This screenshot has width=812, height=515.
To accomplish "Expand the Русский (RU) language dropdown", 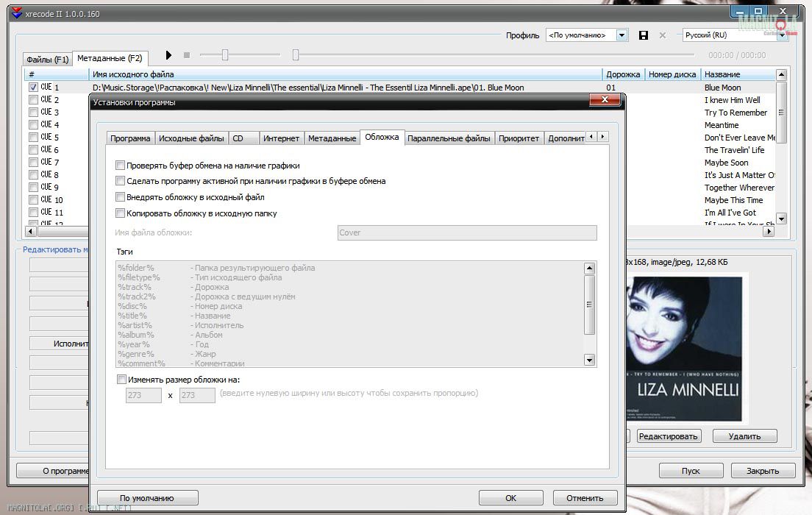I will click(x=782, y=35).
